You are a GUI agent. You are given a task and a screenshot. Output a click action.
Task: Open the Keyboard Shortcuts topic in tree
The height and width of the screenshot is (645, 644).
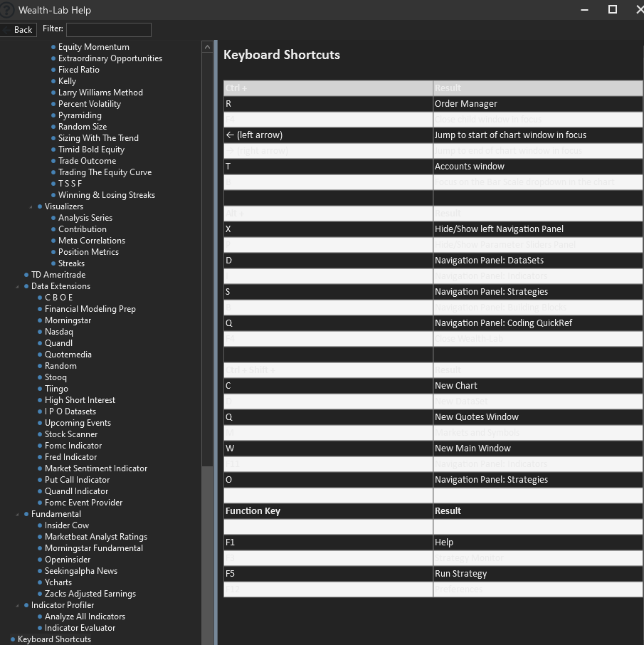[x=54, y=639]
